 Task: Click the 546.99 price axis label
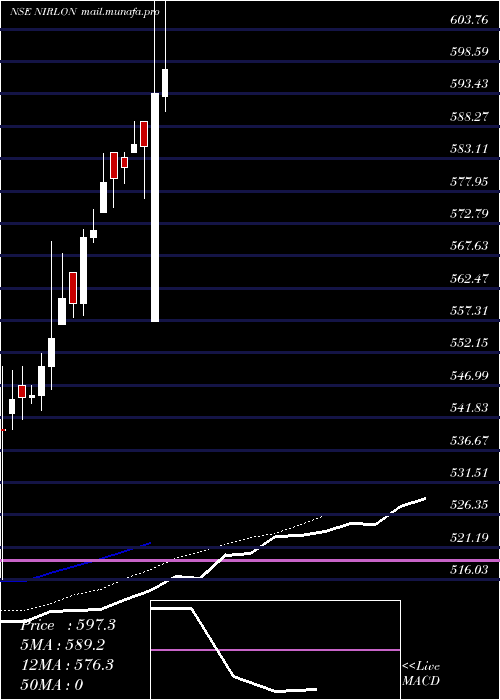(468, 376)
